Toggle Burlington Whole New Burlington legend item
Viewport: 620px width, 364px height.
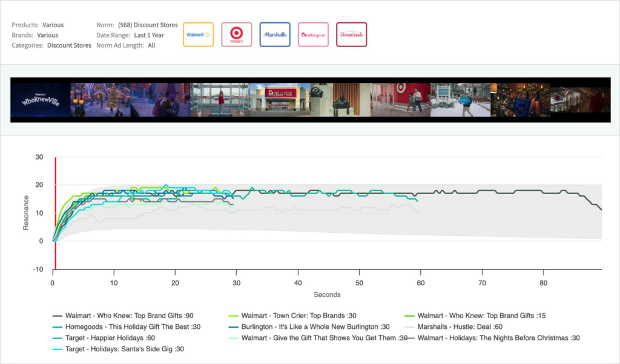tap(315, 327)
